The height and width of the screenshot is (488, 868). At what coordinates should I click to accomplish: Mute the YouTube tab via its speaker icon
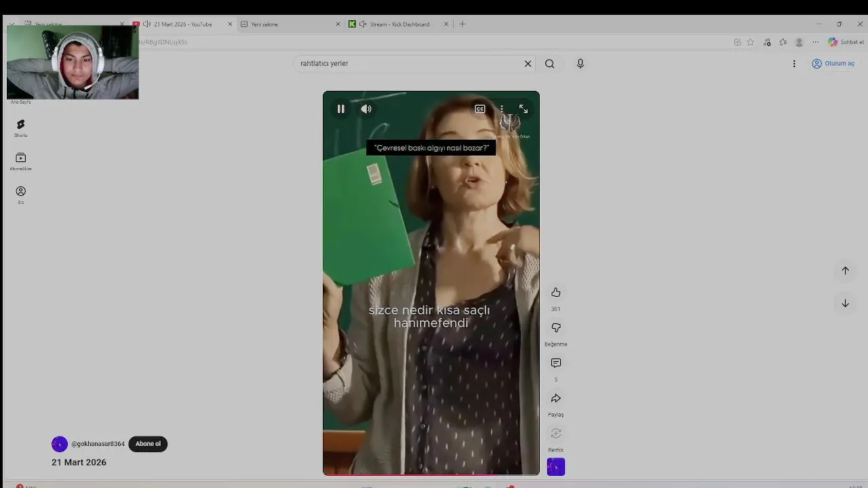tap(146, 24)
